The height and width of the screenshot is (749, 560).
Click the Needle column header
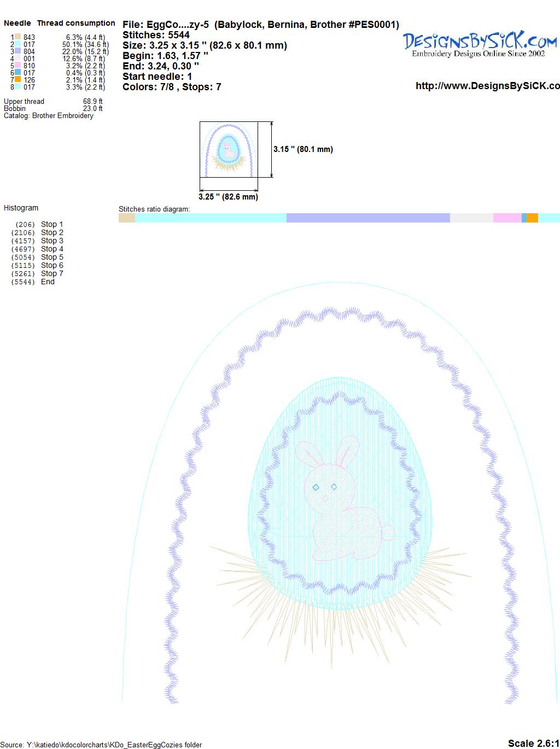(x=17, y=23)
